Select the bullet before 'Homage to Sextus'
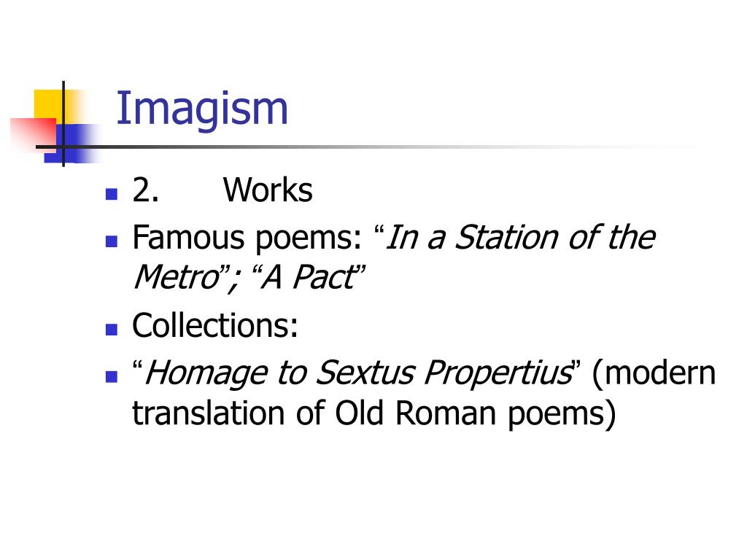This screenshot has height=560, width=747. (112, 377)
